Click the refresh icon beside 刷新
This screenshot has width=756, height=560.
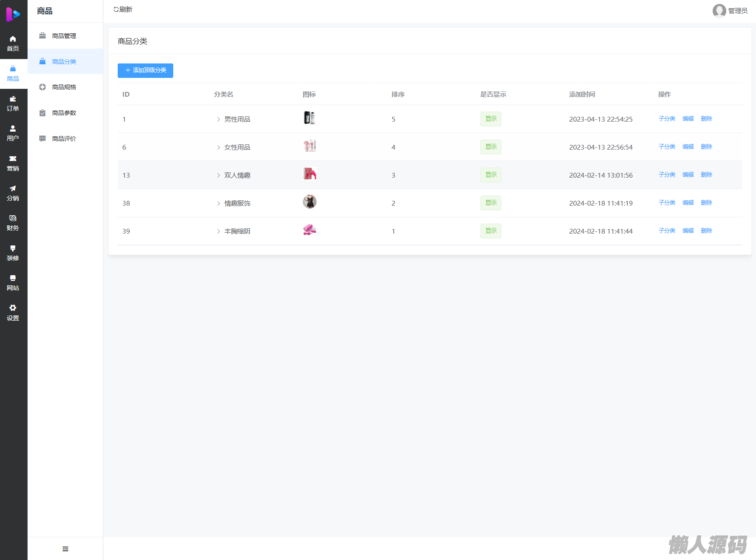116,10
